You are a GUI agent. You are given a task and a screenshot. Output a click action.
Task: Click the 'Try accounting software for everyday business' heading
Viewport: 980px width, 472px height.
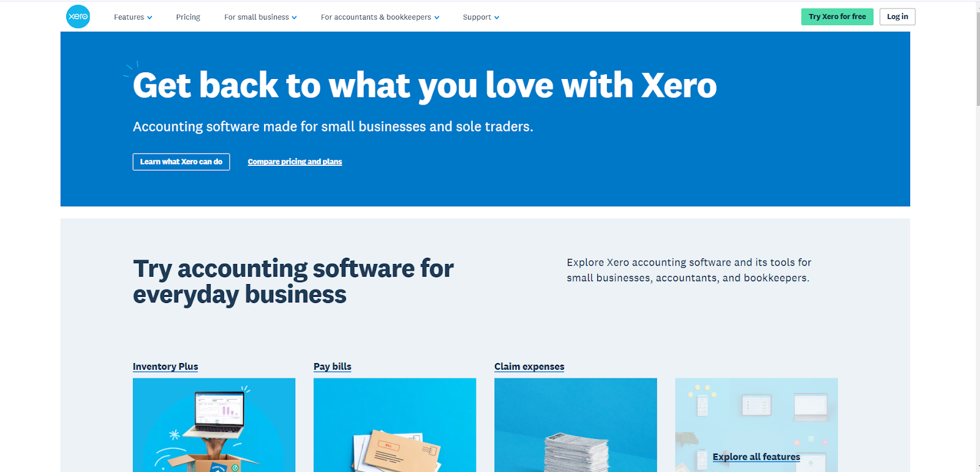point(293,282)
